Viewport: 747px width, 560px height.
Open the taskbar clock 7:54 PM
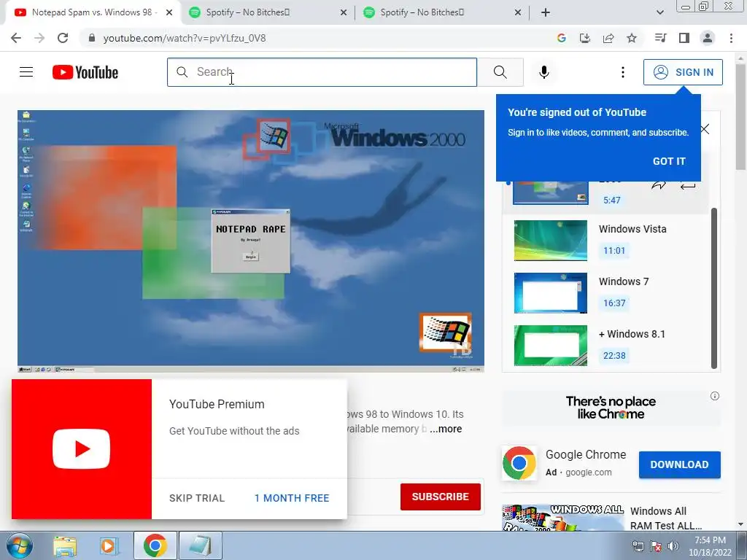pos(710,546)
